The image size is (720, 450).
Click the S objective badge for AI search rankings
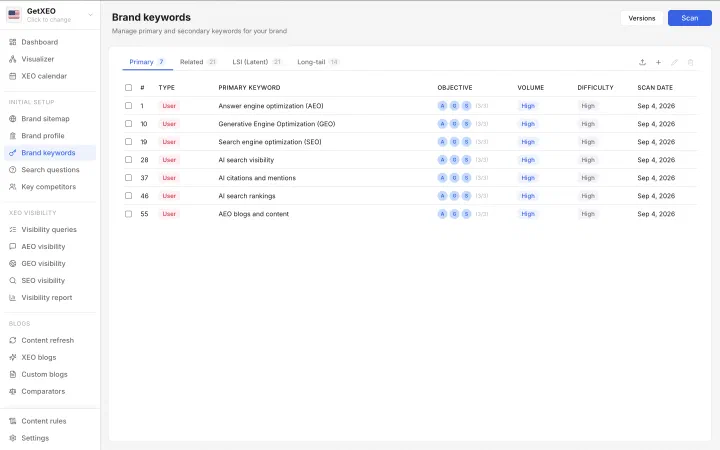click(466, 196)
